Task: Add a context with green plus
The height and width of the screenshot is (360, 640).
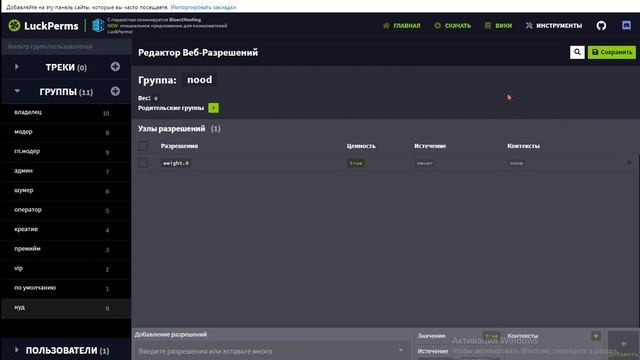Action: pyautogui.click(x=596, y=336)
